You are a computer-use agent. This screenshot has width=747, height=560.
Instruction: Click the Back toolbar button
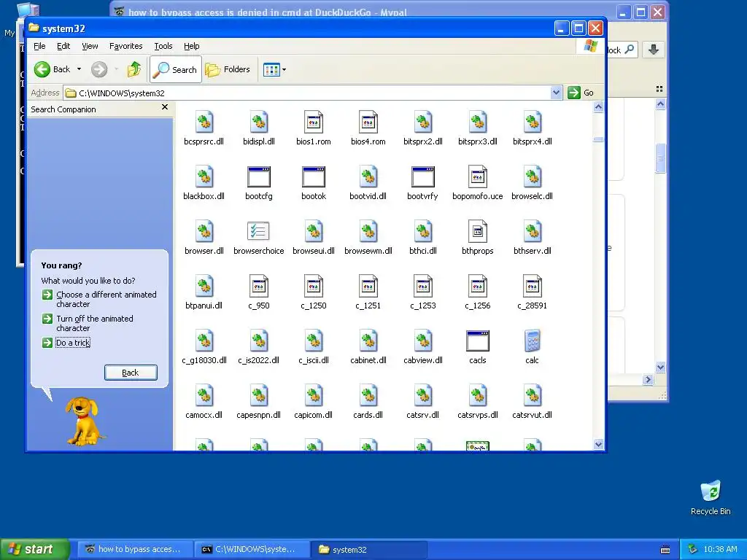click(53, 69)
